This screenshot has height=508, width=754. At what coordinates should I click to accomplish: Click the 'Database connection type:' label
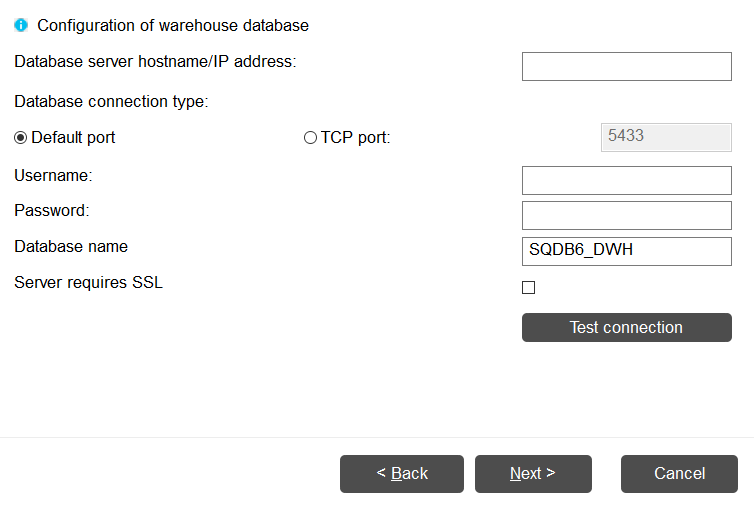tap(111, 102)
